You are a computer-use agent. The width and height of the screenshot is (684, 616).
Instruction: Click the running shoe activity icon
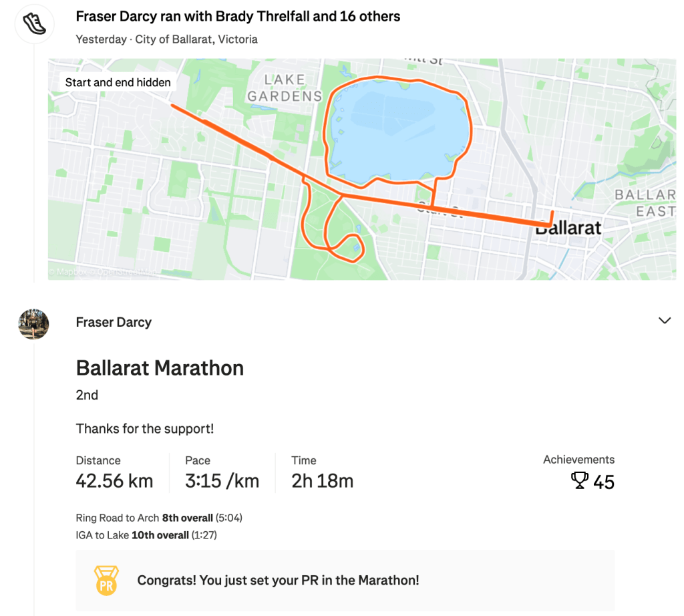pyautogui.click(x=33, y=25)
